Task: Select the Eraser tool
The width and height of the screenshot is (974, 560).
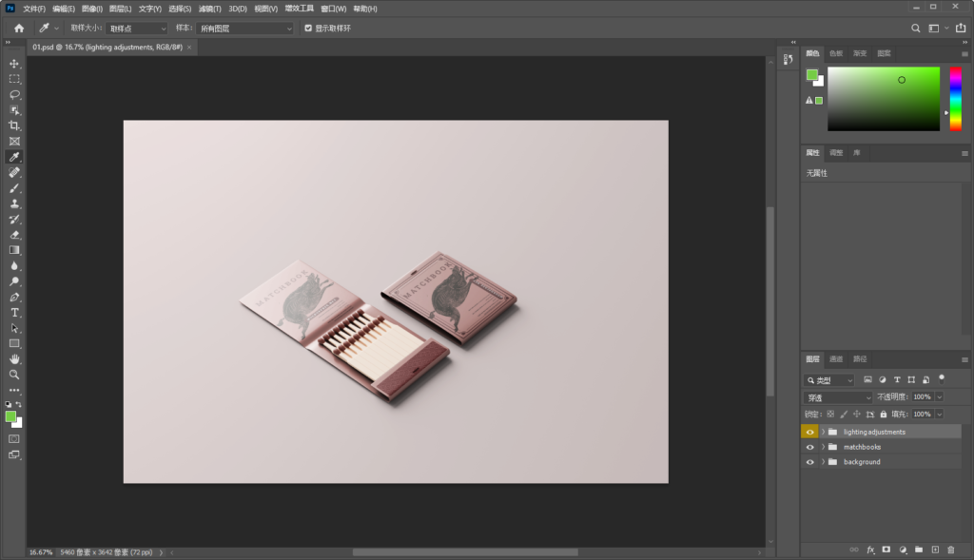Action: tap(14, 235)
